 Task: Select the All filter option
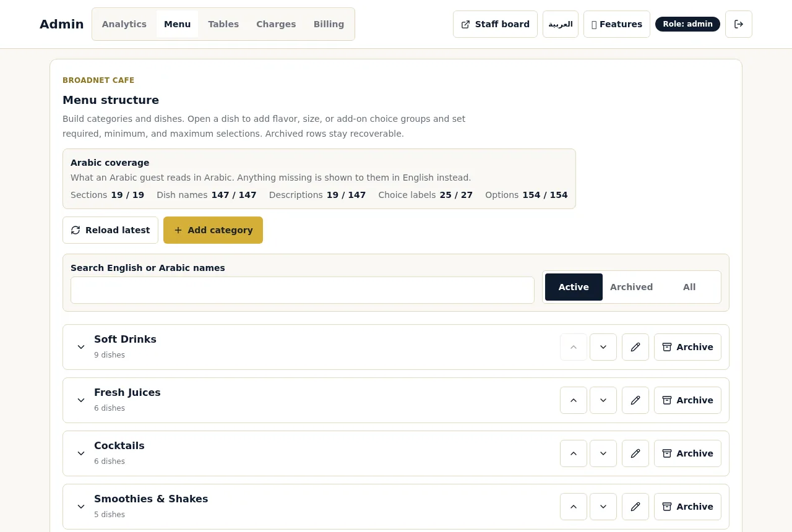[x=689, y=287]
